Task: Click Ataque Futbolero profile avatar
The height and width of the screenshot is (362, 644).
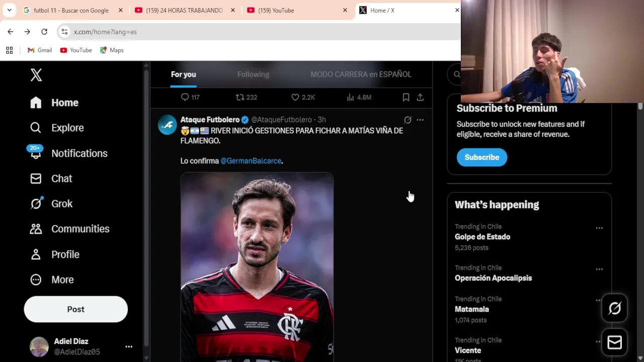Action: click(x=168, y=125)
